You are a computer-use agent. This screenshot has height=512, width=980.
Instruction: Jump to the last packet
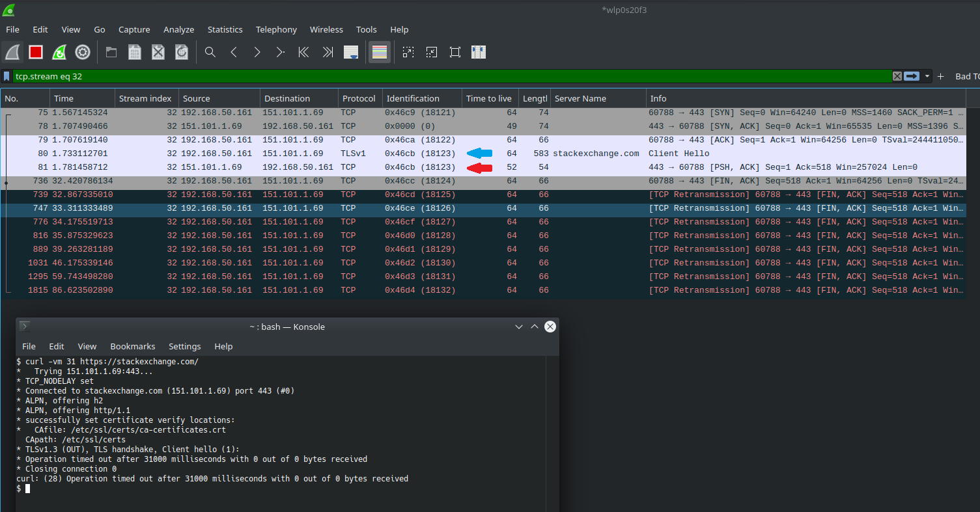point(328,52)
